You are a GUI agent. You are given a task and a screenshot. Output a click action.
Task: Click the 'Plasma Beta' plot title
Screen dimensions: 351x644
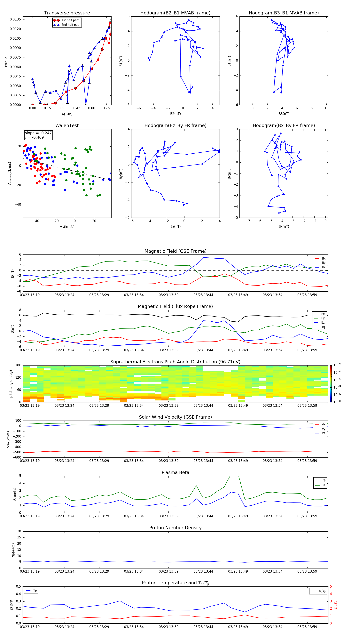point(175,472)
